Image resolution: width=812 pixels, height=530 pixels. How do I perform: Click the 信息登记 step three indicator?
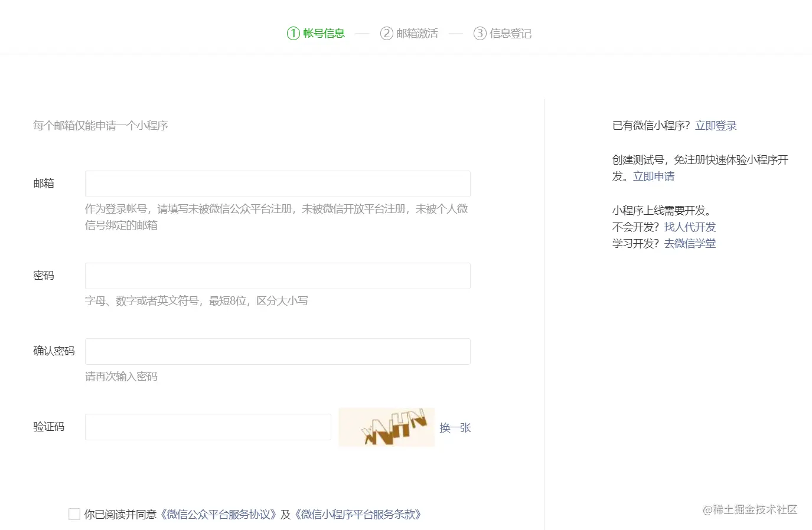tap(503, 34)
